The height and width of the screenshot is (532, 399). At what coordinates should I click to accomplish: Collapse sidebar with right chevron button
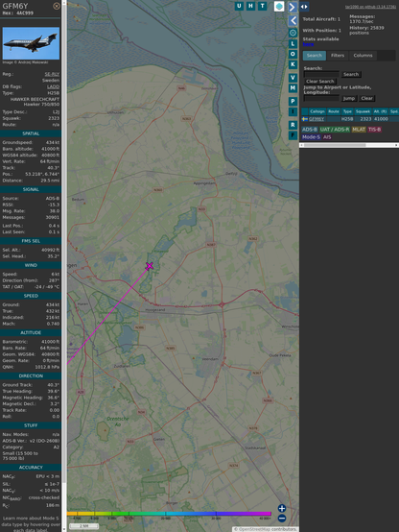point(293,7)
